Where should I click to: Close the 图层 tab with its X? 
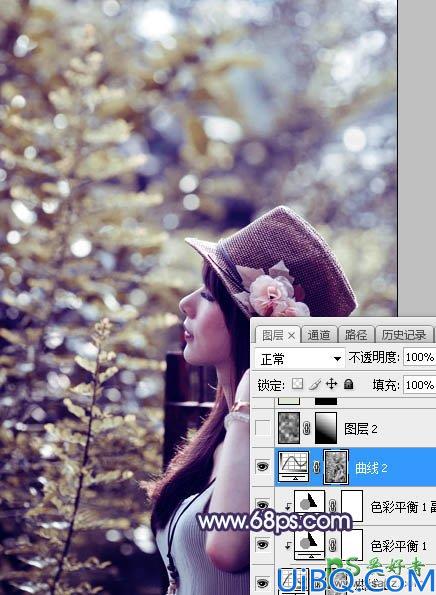click(x=291, y=335)
